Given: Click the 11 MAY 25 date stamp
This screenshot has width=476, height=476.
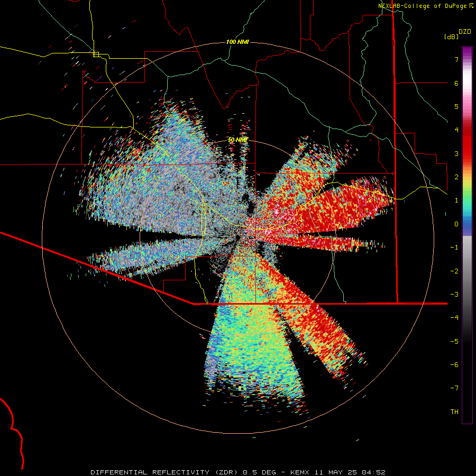Looking at the screenshot, I should pyautogui.click(x=335, y=472).
